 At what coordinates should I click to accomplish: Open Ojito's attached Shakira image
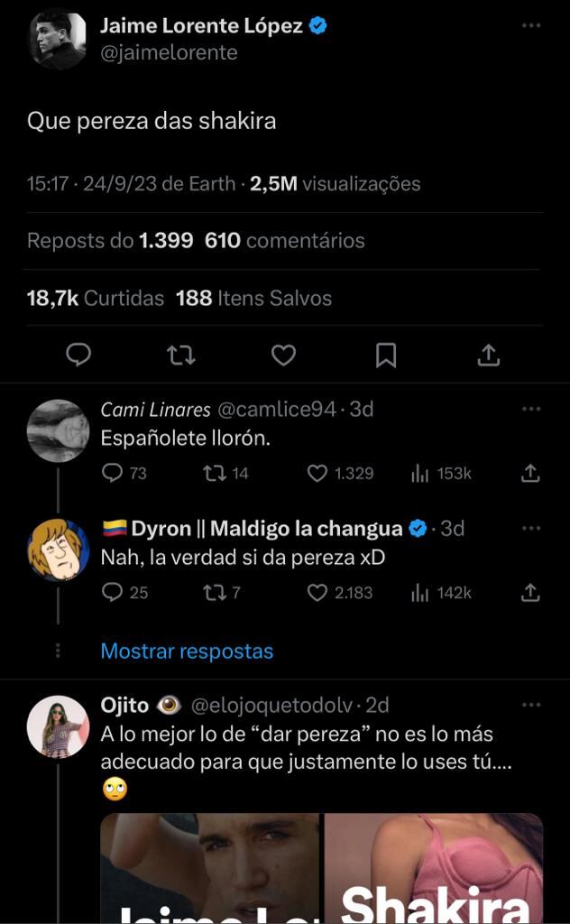click(433, 868)
